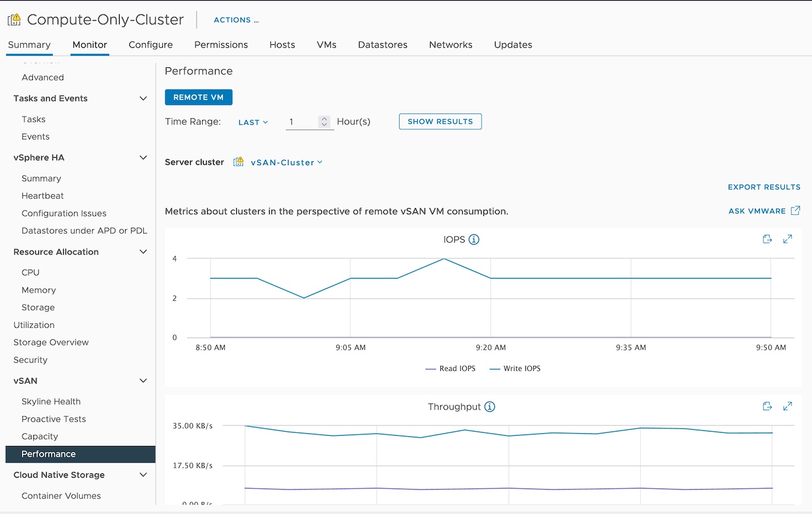The height and width of the screenshot is (514, 812).
Task: Click the IOPS info icon
Action: pos(474,239)
